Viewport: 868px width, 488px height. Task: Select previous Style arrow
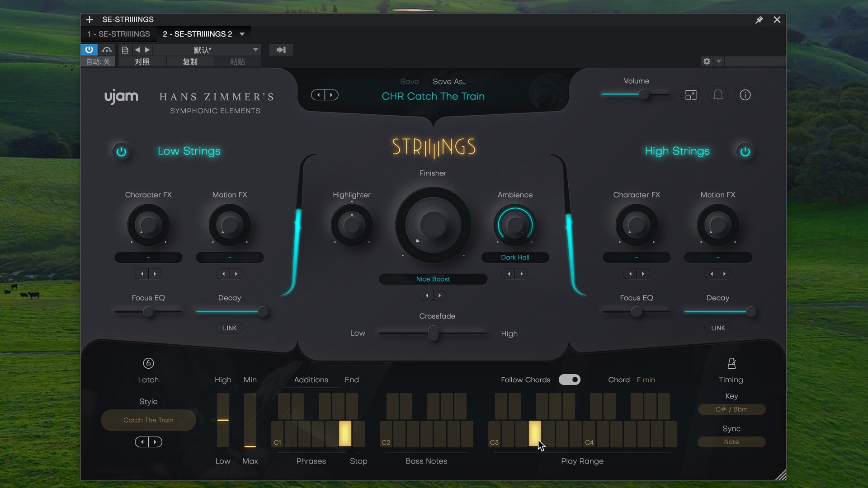[x=142, y=442]
